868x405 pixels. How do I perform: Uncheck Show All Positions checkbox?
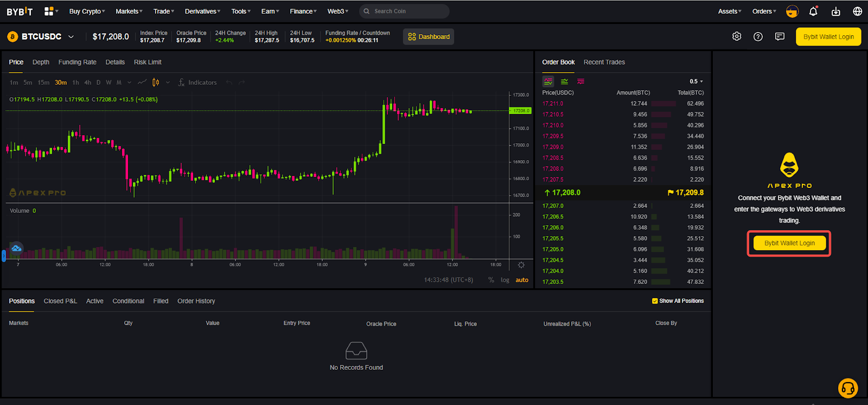click(655, 301)
